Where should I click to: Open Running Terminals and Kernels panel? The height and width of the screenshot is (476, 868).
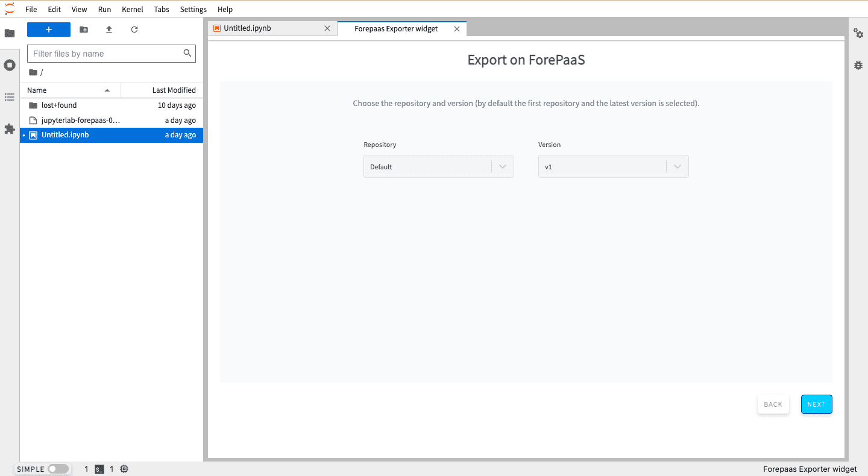[x=10, y=65]
